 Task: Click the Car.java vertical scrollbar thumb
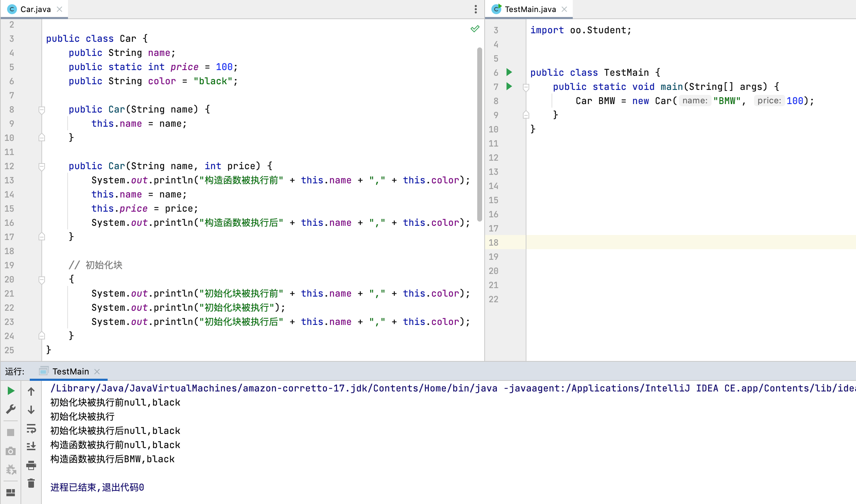(479, 134)
